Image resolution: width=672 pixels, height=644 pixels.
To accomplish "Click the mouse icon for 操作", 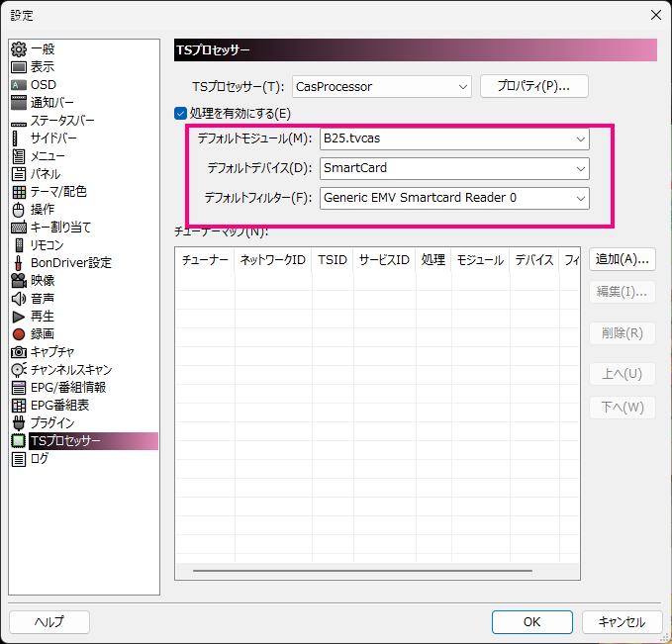I will pos(19,210).
